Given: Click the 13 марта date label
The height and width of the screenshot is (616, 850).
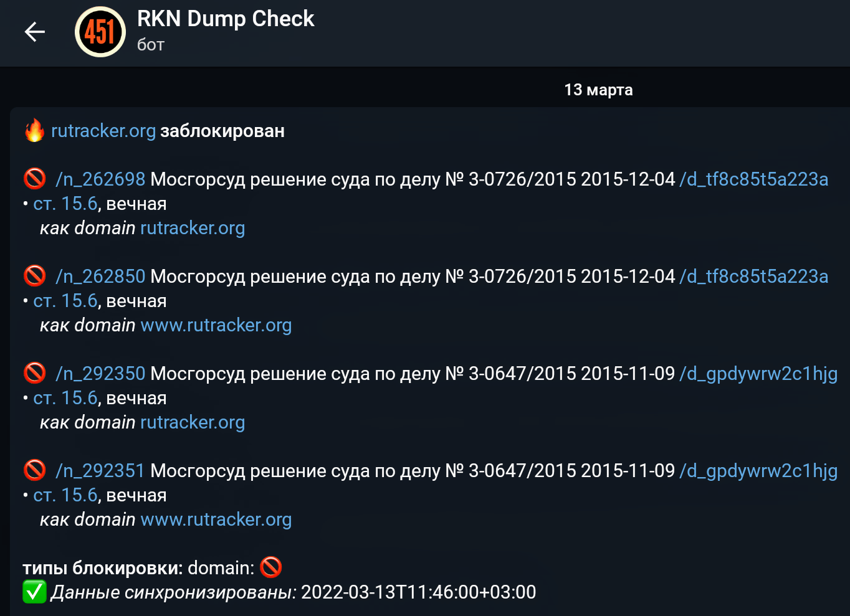Looking at the screenshot, I should tap(598, 90).
